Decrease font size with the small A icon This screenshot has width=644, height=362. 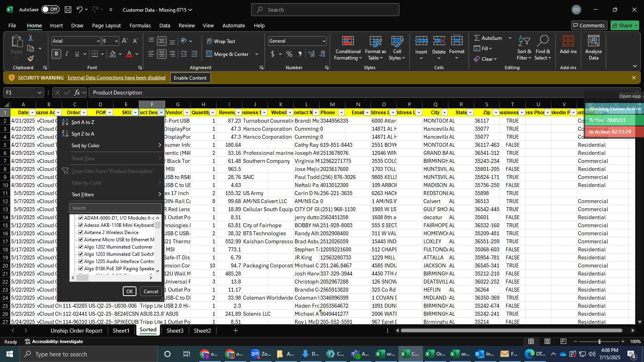(x=135, y=41)
